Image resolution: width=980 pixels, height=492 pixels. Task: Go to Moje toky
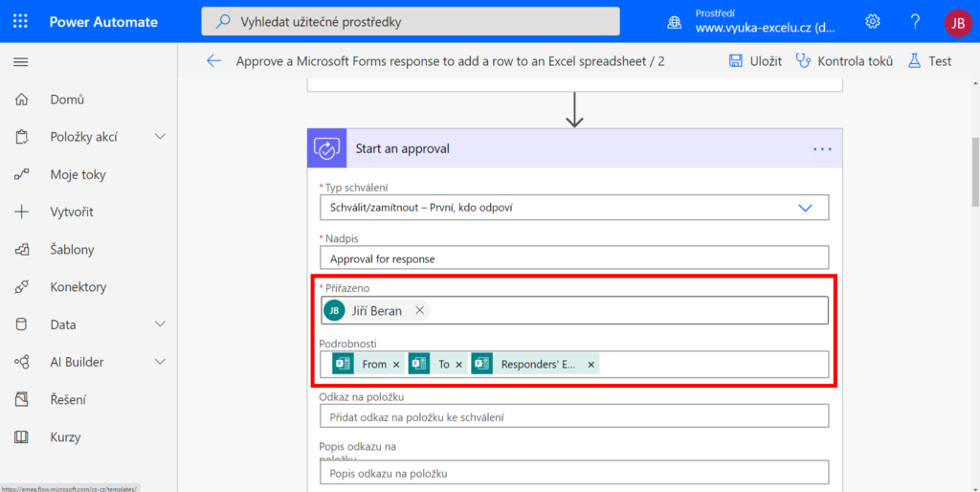coord(78,174)
